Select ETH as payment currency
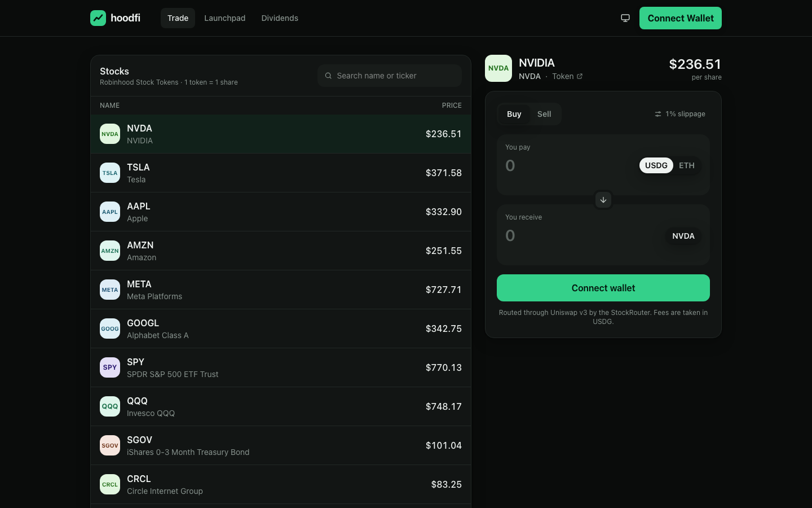The width and height of the screenshot is (812, 508). click(x=687, y=165)
